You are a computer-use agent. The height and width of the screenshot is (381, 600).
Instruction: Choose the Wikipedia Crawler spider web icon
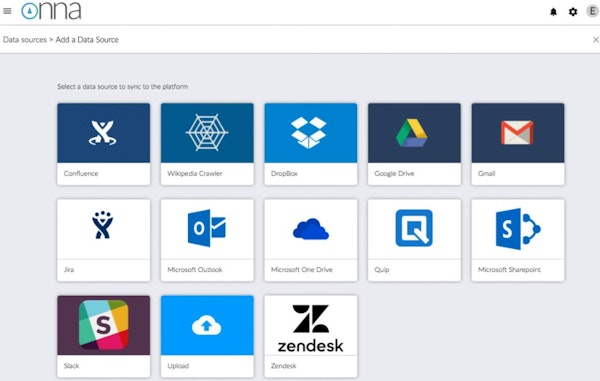[x=207, y=132]
